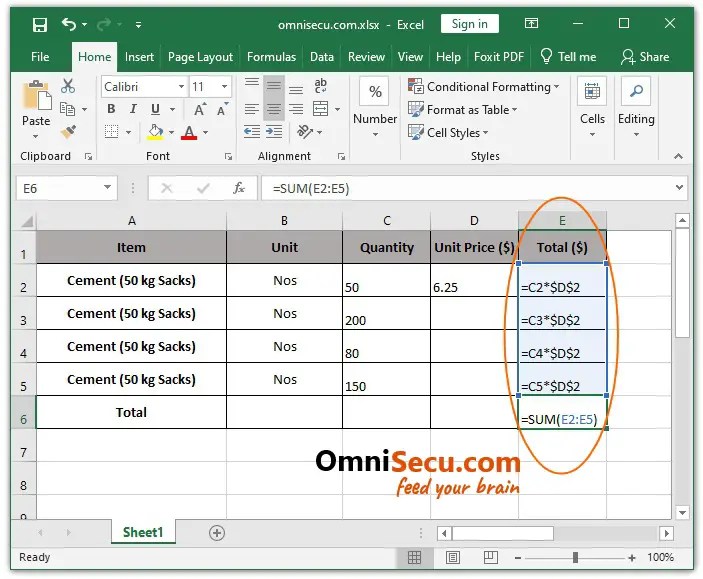The image size is (703, 579).
Task: Toggle Underline formatting
Action: [155, 109]
